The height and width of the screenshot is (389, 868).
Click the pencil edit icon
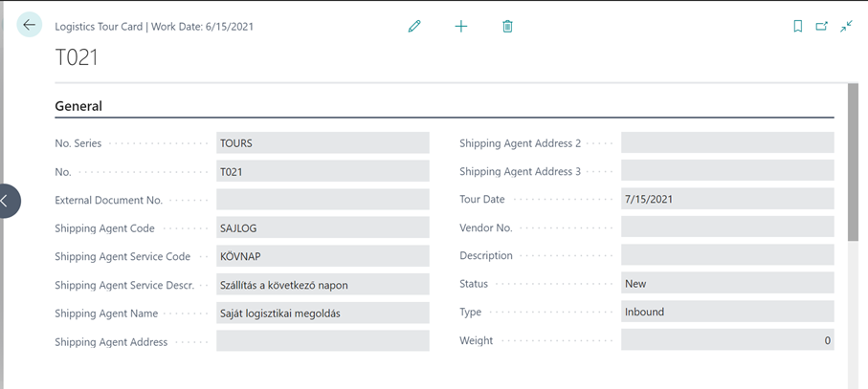tap(414, 27)
